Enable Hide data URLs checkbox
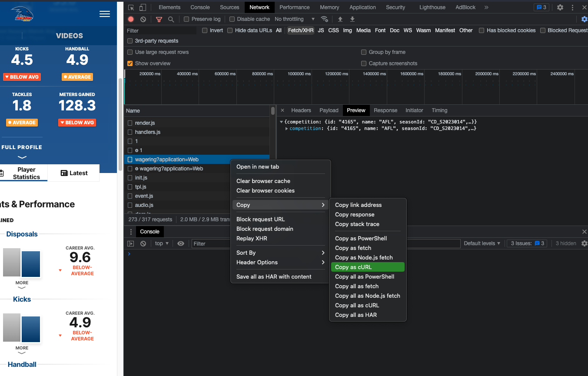Viewport: 588px width, 376px height. pyautogui.click(x=230, y=30)
